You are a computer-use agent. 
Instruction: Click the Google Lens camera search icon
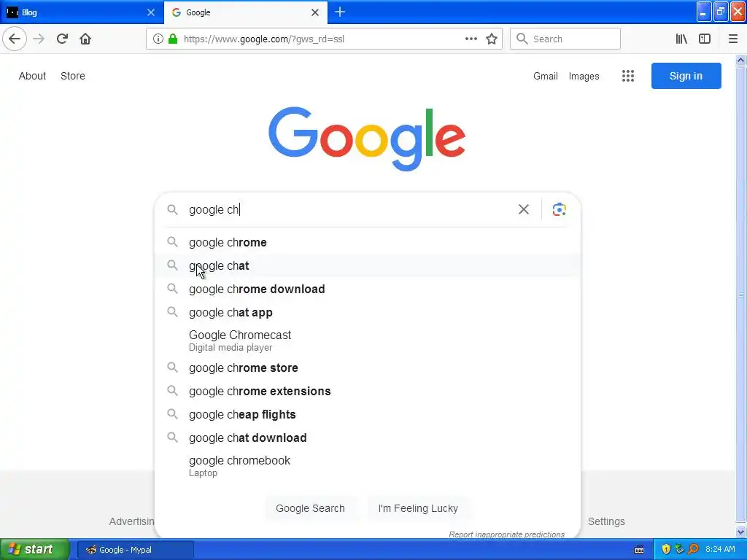click(x=559, y=209)
